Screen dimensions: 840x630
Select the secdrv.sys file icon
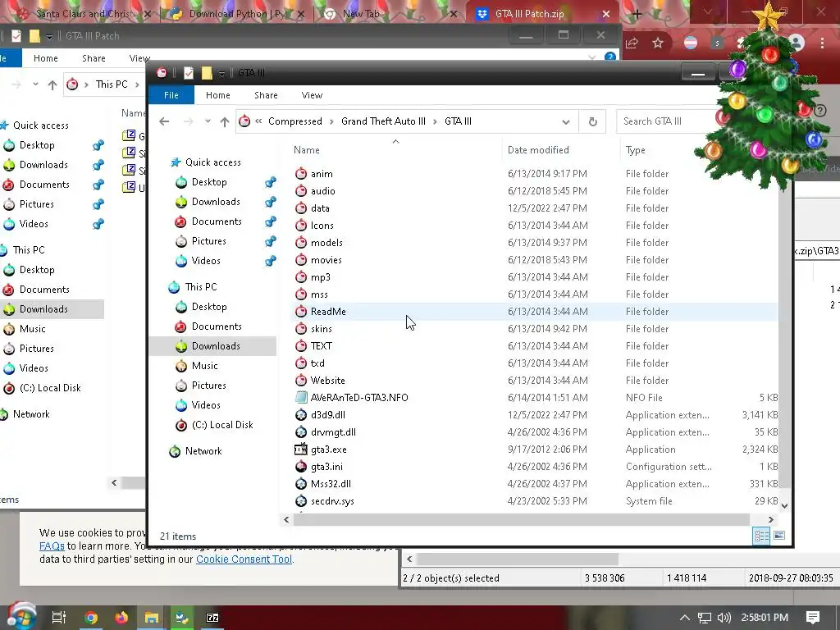(x=301, y=501)
